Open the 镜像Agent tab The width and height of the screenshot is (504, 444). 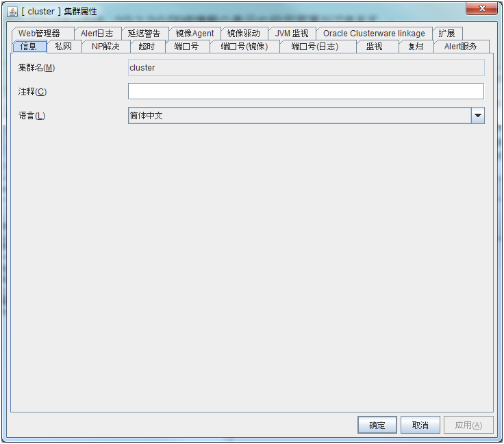pos(194,33)
